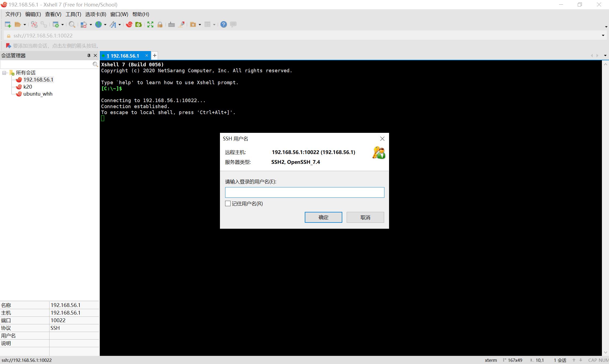This screenshot has height=364, width=609.
Task: Expand the globe encoding dropdown arrow
Action: (x=105, y=25)
